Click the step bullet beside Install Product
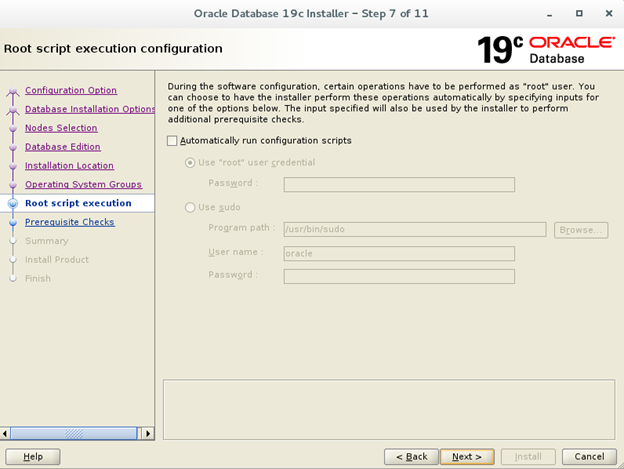The width and height of the screenshot is (624, 469). [x=13, y=260]
